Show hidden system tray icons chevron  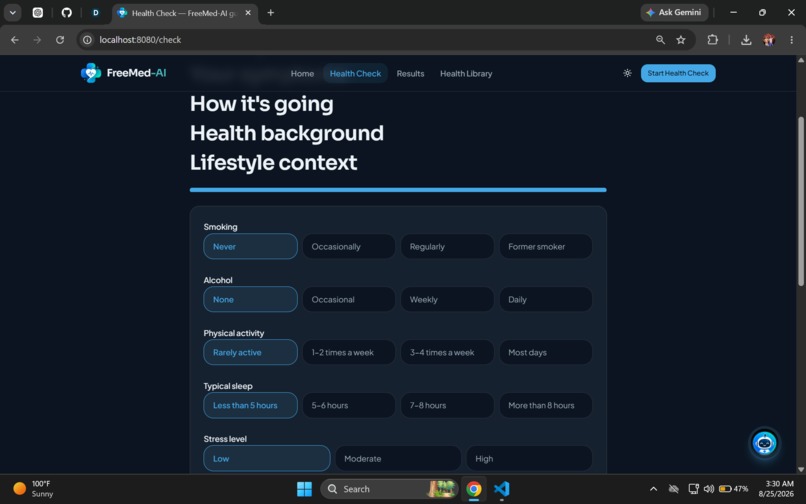(653, 489)
